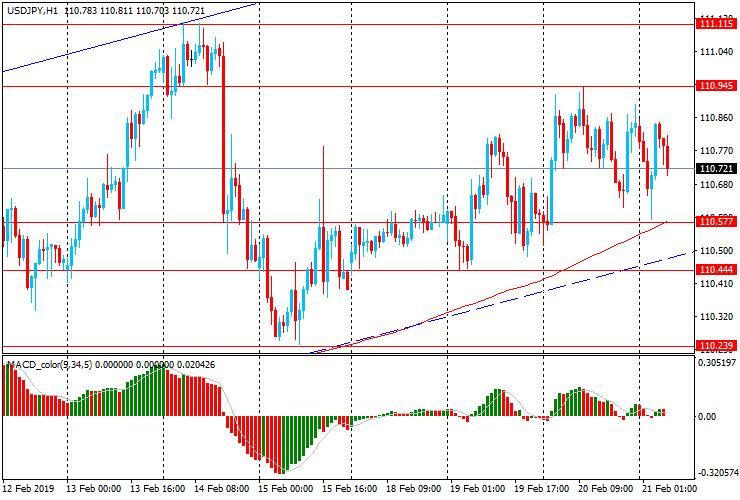This screenshot has width=740, height=500.
Task: Click the MACD_color(9,34,5) indicator label
Action: (50, 364)
